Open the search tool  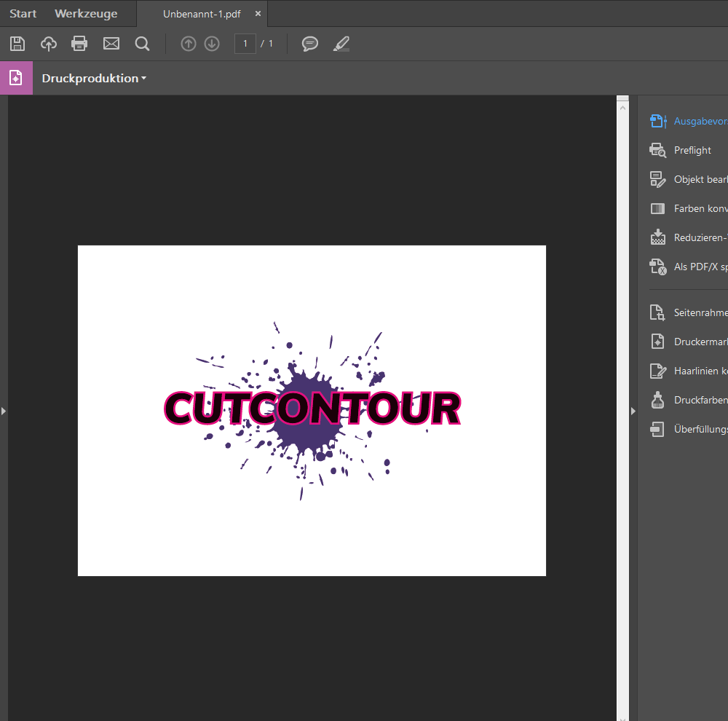tap(142, 44)
